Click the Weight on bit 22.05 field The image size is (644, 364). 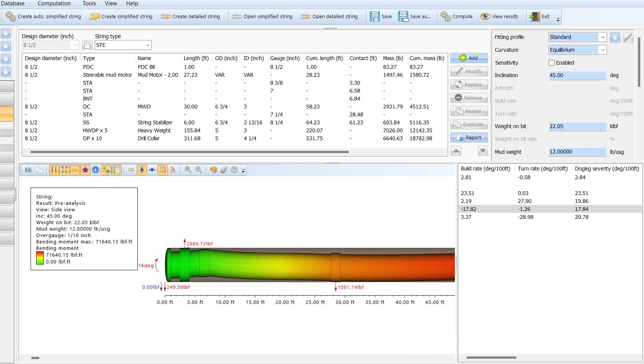577,126
